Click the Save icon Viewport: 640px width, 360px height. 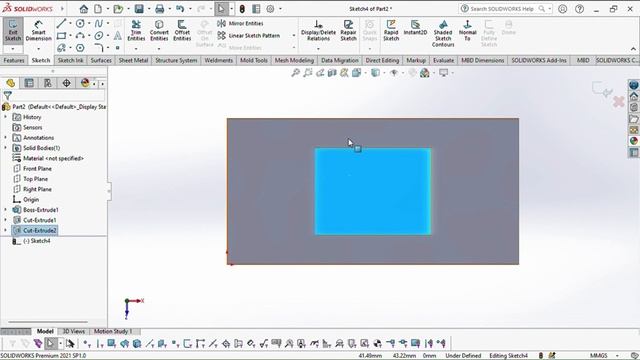(139, 9)
